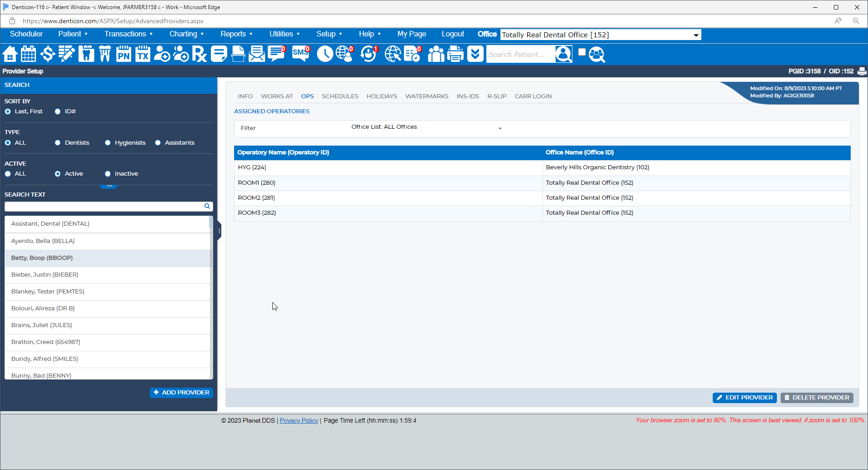Switch to the WORKS AT tab
This screenshot has height=470, width=868.
[276, 96]
